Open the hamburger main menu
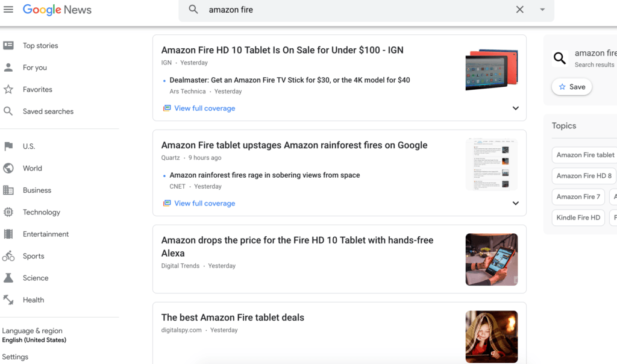Image resolution: width=617 pixels, height=364 pixels. coord(8,10)
